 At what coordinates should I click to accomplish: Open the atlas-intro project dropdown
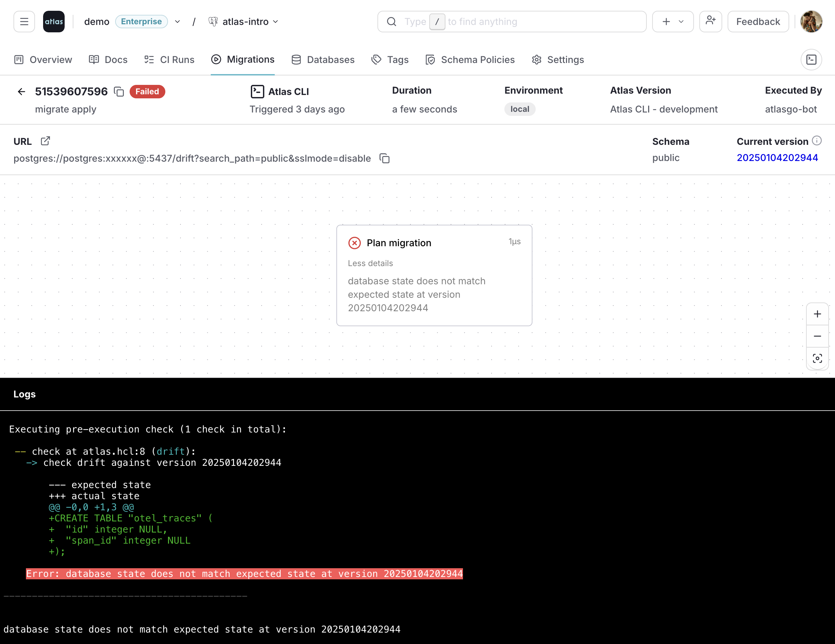[276, 22]
